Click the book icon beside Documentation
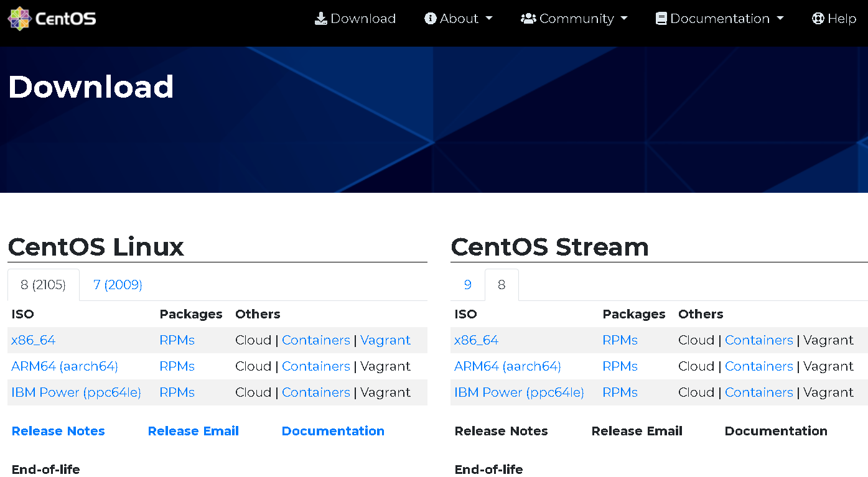Image resolution: width=868 pixels, height=477 pixels. click(661, 19)
